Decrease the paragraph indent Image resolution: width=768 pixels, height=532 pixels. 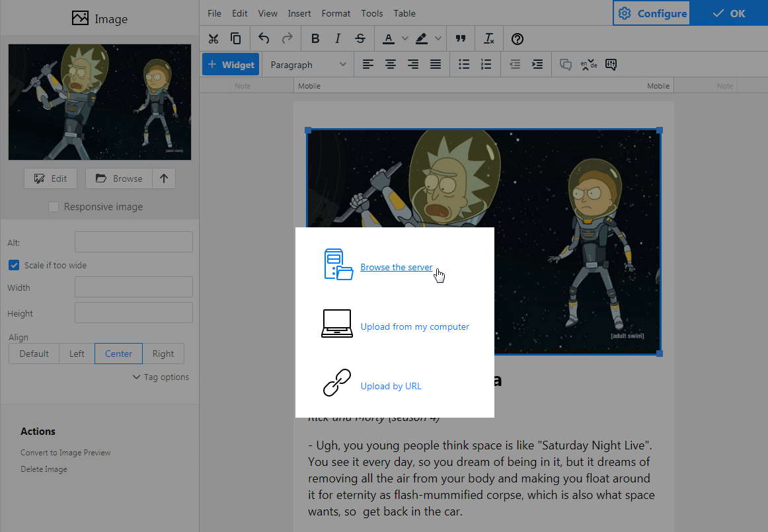pyautogui.click(x=515, y=64)
